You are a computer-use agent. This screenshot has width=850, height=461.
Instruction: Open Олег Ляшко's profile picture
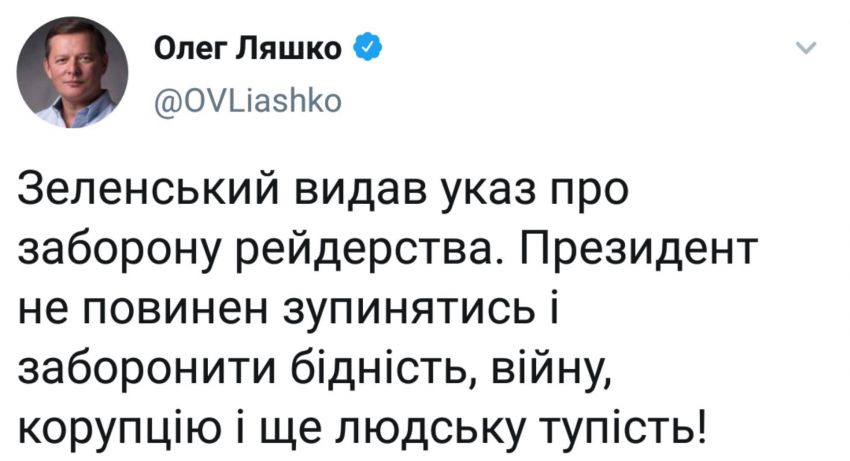(x=73, y=72)
